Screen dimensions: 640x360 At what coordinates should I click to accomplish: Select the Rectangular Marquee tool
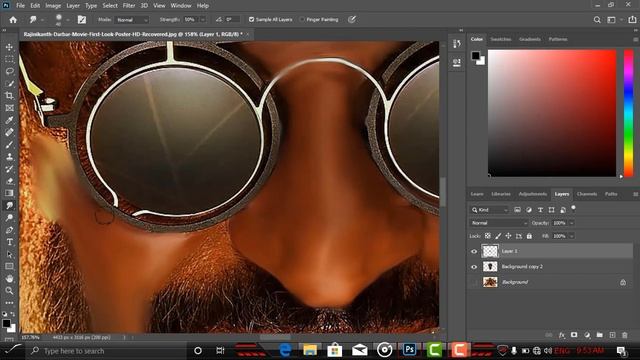tap(9, 59)
